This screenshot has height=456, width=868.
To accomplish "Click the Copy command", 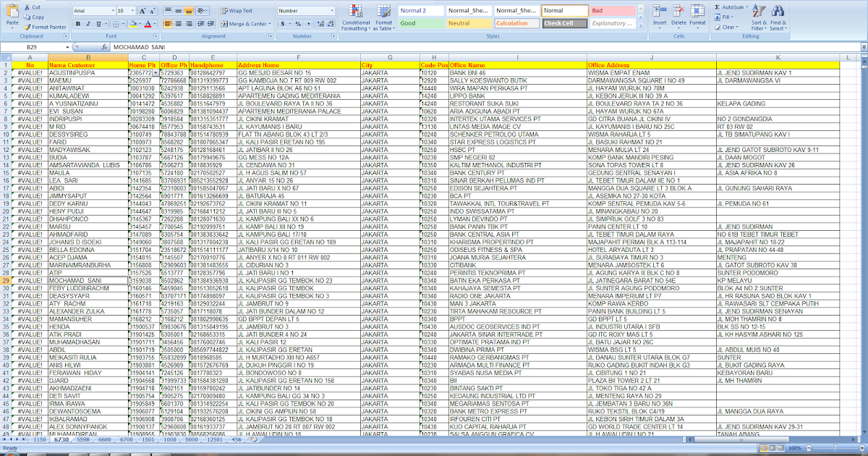I will pyautogui.click(x=33, y=17).
